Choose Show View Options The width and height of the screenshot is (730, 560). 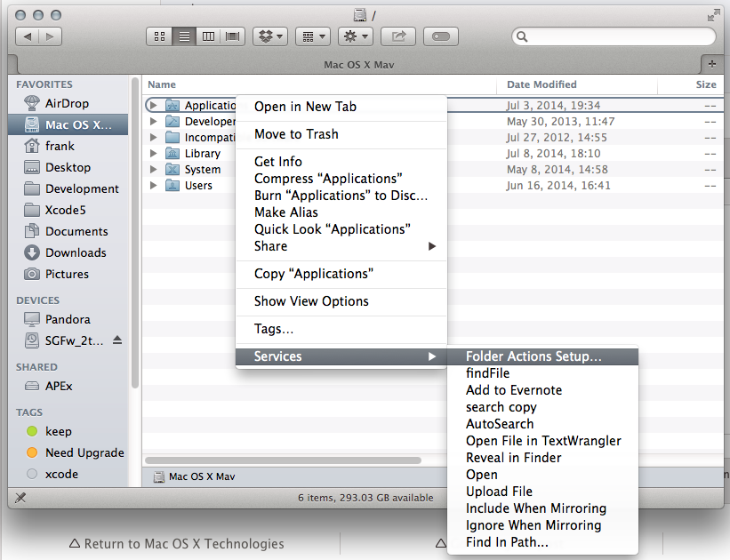pos(341,301)
